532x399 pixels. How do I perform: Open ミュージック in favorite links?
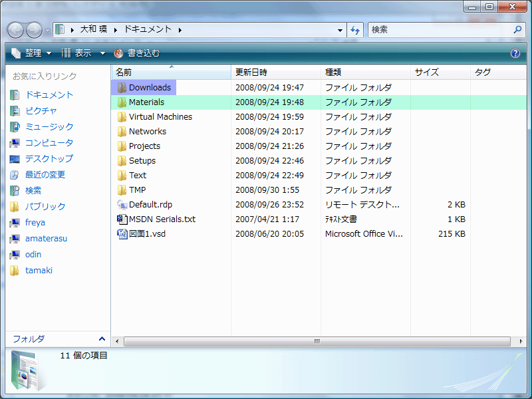tap(49, 127)
